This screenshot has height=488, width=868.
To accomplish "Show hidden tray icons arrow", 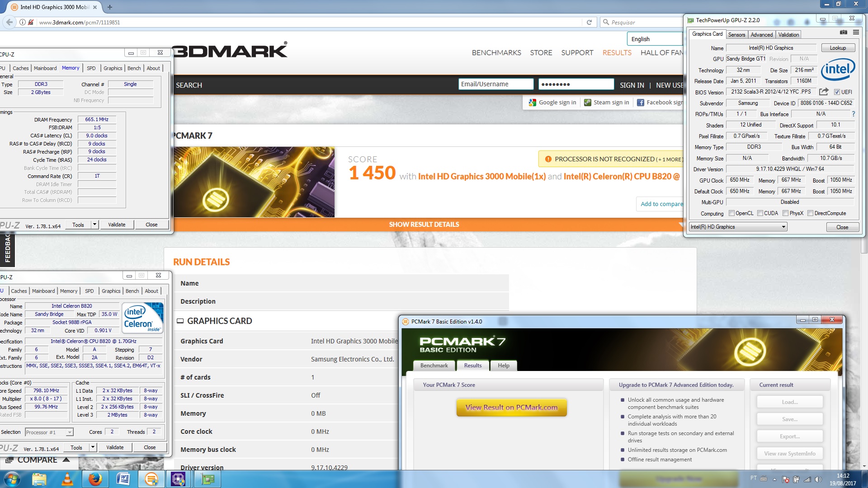I will (x=774, y=479).
